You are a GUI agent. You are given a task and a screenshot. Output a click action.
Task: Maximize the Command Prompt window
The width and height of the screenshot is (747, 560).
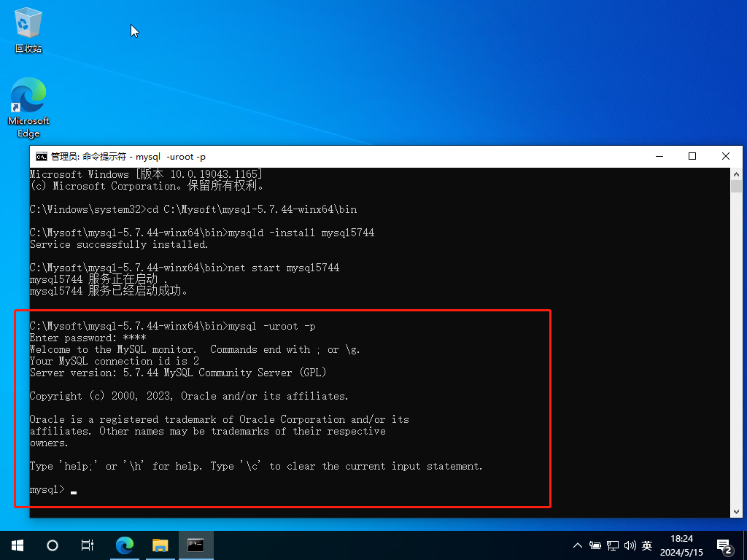point(692,157)
